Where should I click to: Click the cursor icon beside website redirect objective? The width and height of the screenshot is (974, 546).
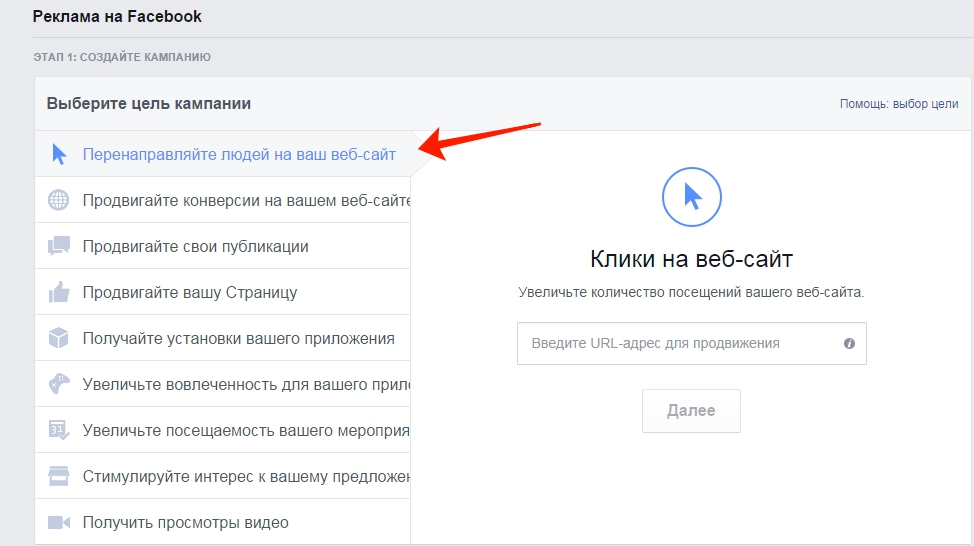pos(59,154)
